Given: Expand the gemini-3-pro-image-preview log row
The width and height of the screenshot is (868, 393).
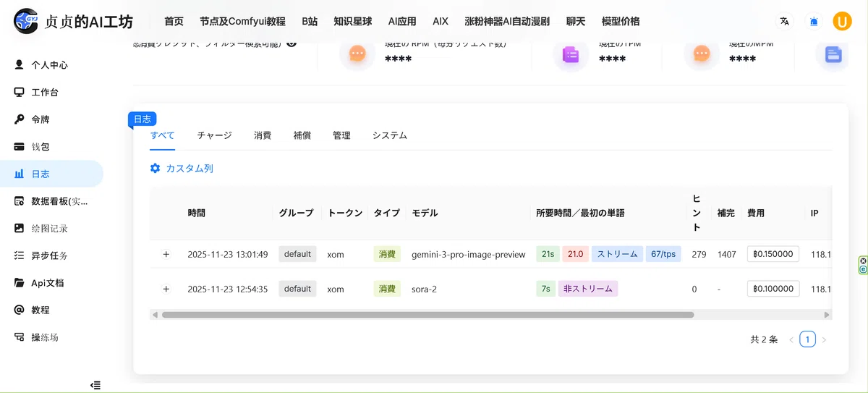Looking at the screenshot, I should pyautogui.click(x=166, y=254).
